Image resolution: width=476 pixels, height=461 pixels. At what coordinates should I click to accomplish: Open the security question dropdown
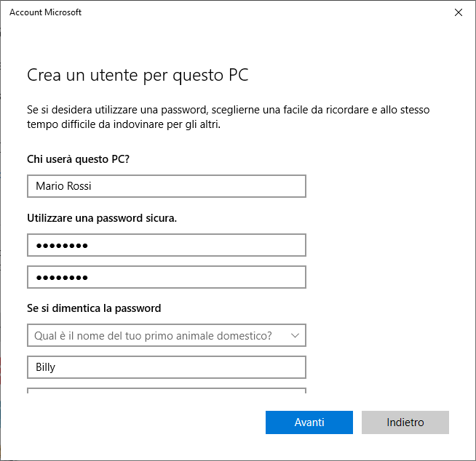click(167, 335)
